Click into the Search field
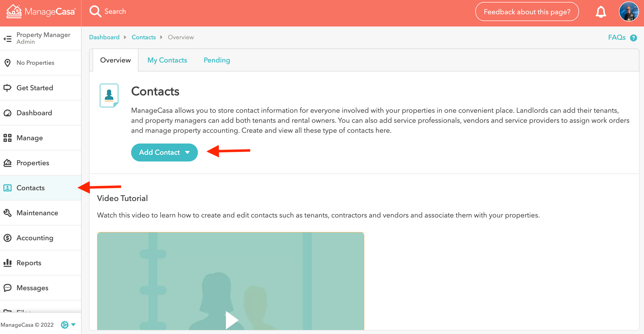Screen dimensions: 644x334 click(115, 11)
